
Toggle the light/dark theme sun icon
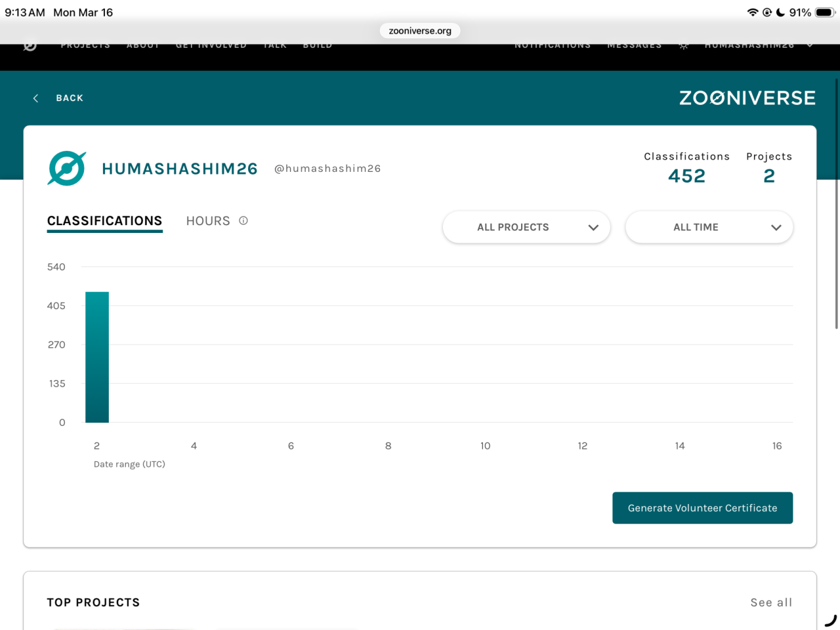pos(683,46)
